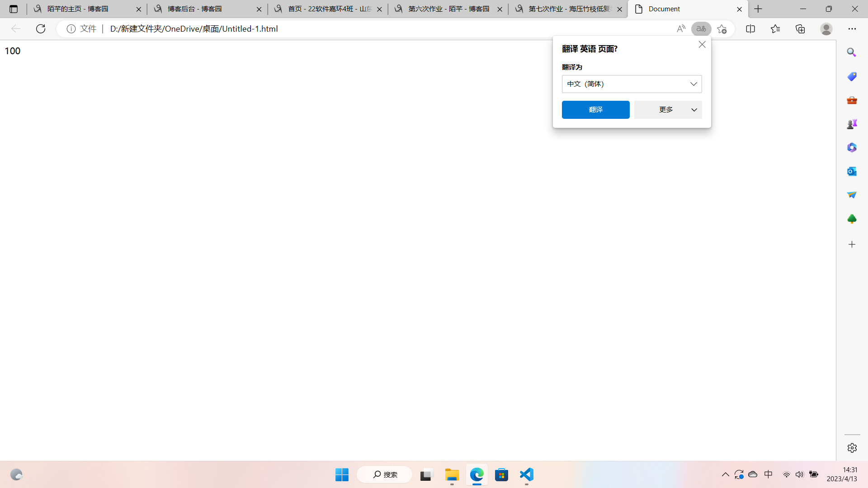Viewport: 868px width, 488px height.
Task: Click the translate icon in address bar
Action: (x=701, y=29)
